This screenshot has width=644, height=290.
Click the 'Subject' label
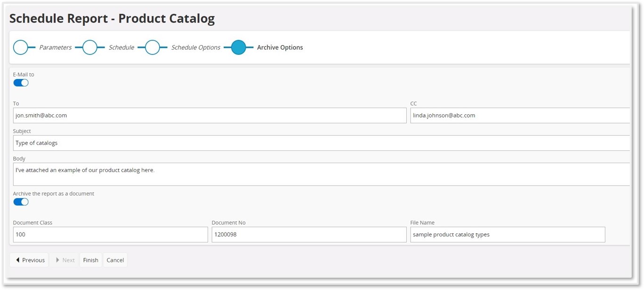[x=22, y=131]
